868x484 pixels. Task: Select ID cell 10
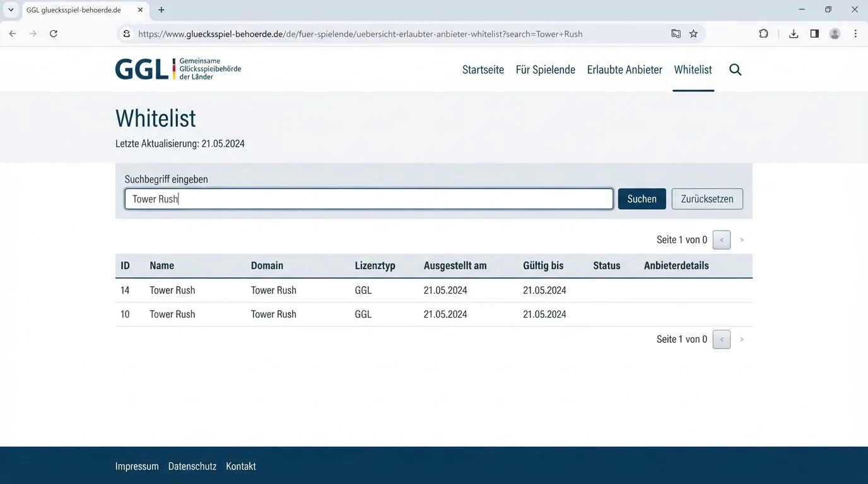125,314
